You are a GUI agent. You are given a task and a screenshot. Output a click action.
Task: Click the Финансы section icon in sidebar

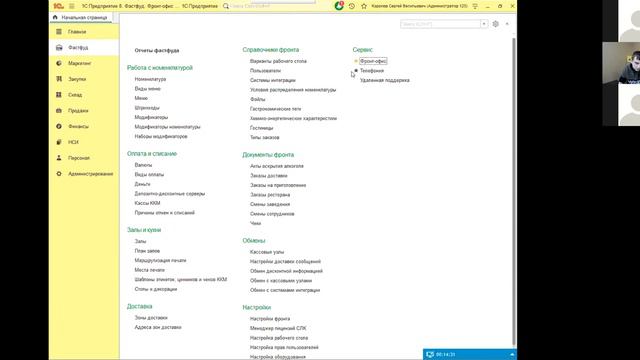(x=59, y=126)
